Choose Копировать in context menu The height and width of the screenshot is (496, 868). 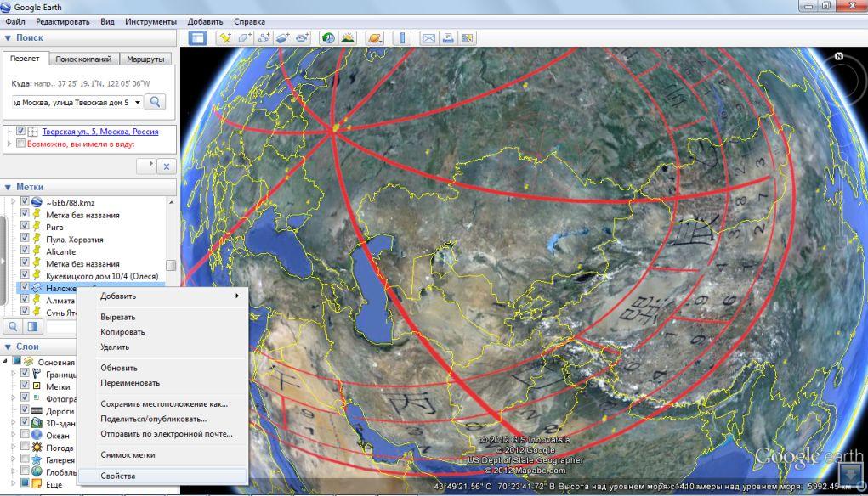coord(162,332)
